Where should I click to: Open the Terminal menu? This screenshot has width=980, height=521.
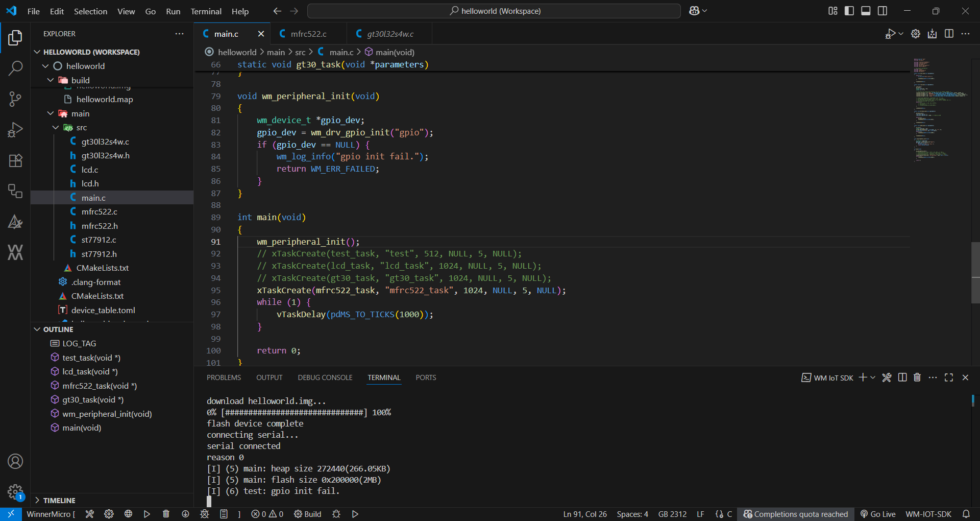pos(206,11)
